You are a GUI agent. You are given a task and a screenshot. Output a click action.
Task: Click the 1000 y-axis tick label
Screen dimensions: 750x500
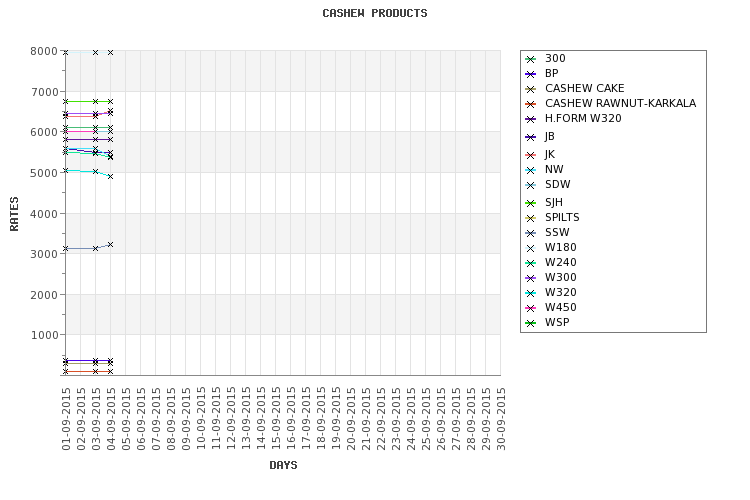tap(44, 335)
